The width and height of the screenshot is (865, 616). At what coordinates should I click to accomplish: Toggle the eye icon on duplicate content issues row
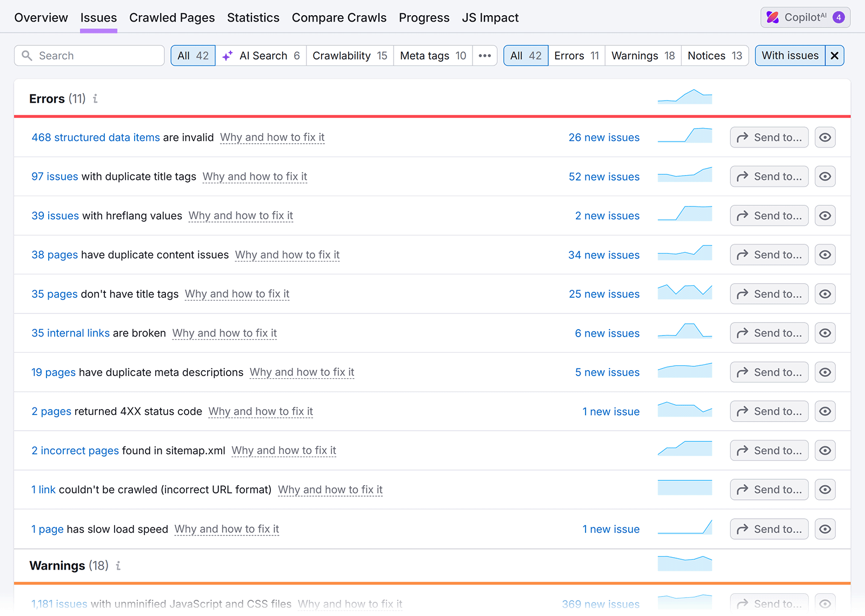tap(824, 255)
